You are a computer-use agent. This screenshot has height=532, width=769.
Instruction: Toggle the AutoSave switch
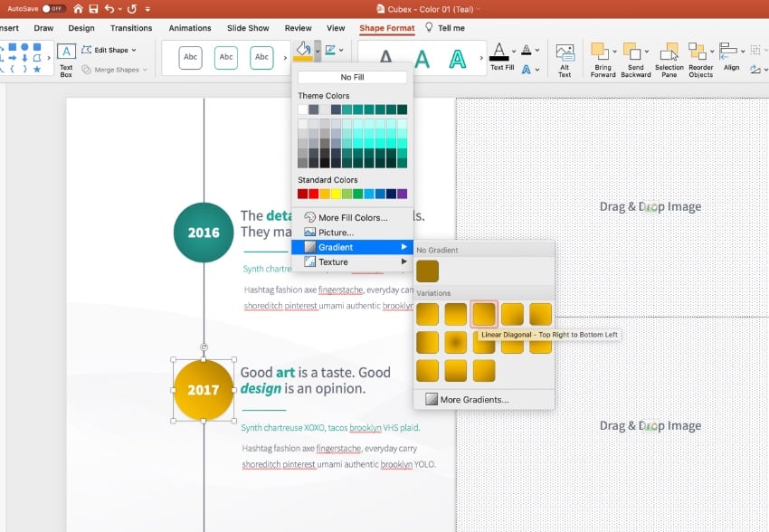[53, 8]
